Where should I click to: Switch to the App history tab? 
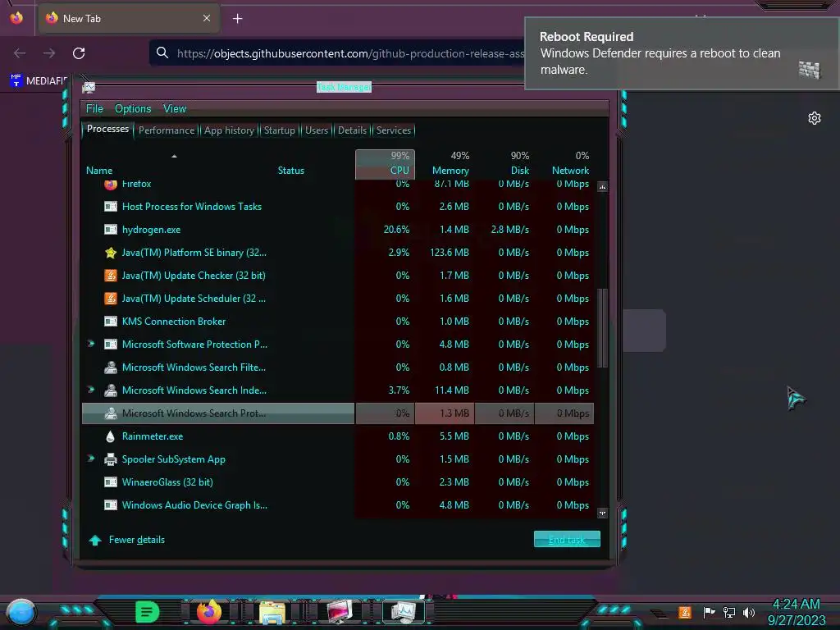click(x=229, y=130)
